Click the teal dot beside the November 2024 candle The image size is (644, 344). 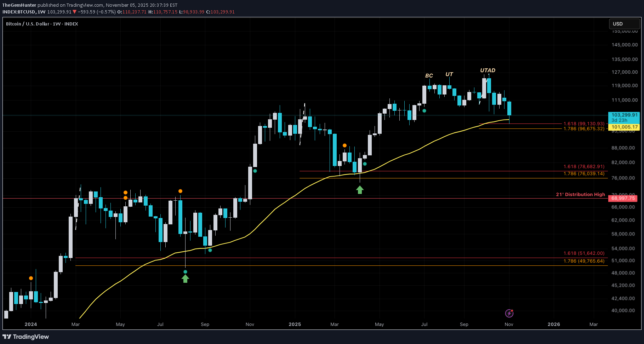(x=255, y=171)
